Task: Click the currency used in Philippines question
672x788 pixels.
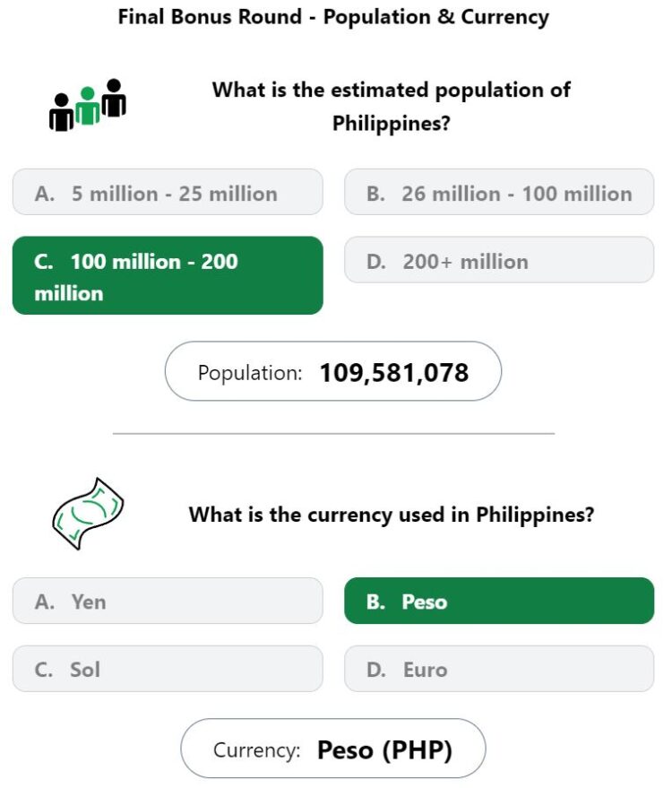Action: (392, 514)
